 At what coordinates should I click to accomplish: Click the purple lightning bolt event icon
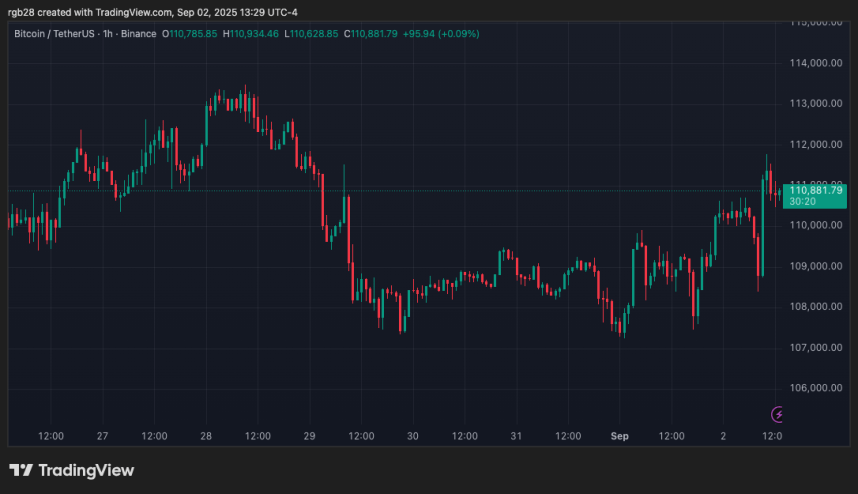778,414
